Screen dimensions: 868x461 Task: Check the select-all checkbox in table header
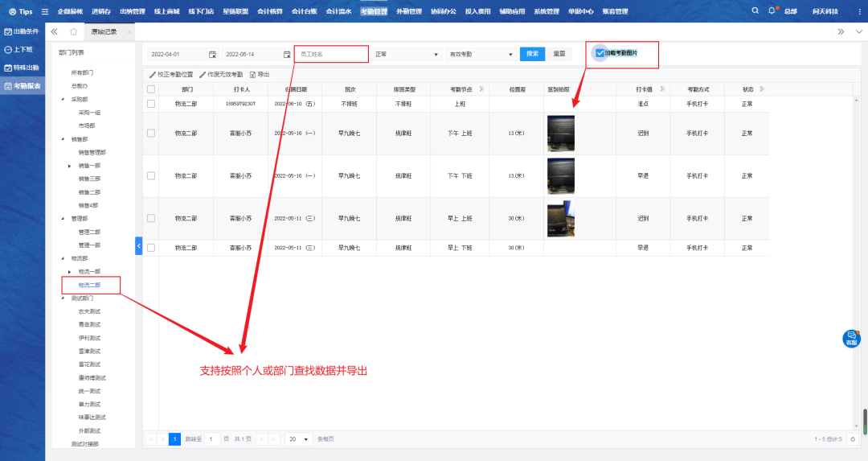[150, 89]
